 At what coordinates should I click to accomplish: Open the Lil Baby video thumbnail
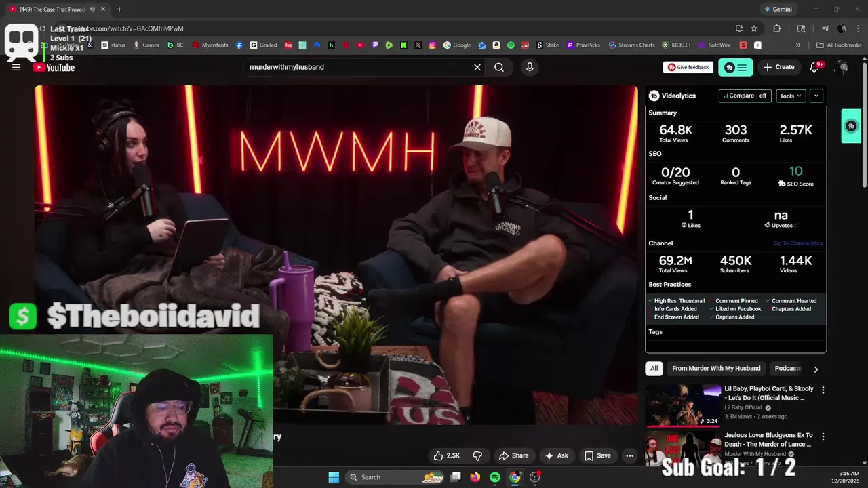683,405
